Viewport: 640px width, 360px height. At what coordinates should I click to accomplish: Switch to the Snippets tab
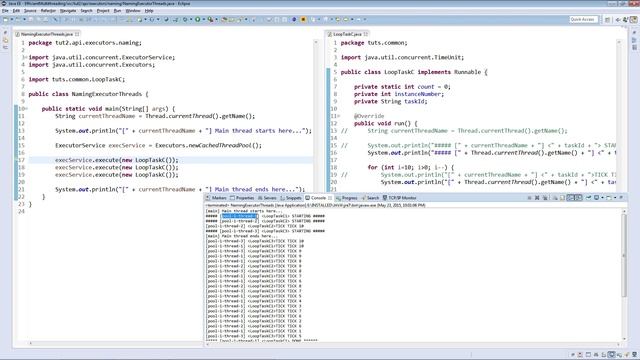click(x=291, y=198)
